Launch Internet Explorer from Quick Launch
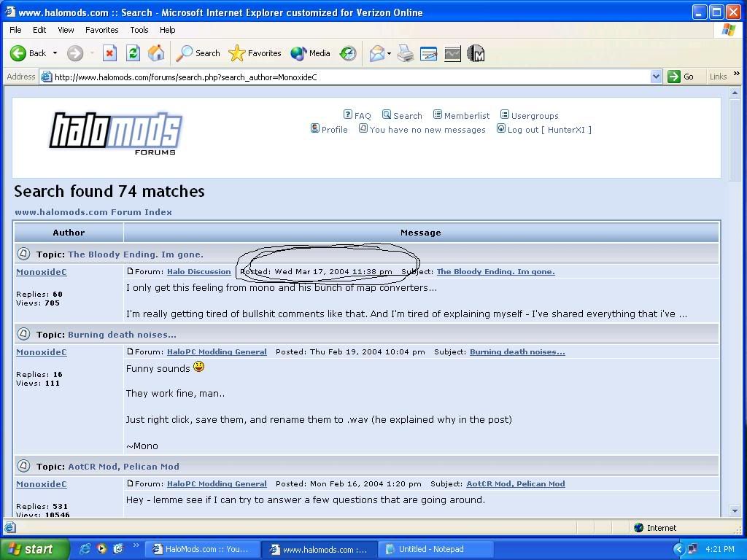Image resolution: width=747 pixels, height=560 pixels. point(85,549)
